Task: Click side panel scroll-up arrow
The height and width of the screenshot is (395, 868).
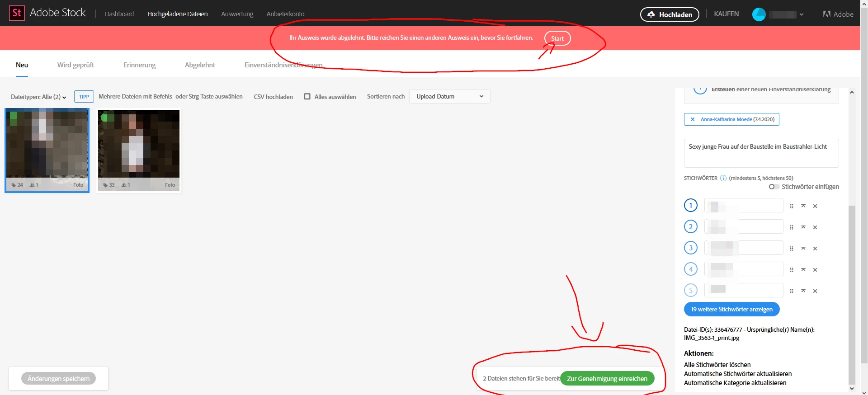Action: pos(852,92)
